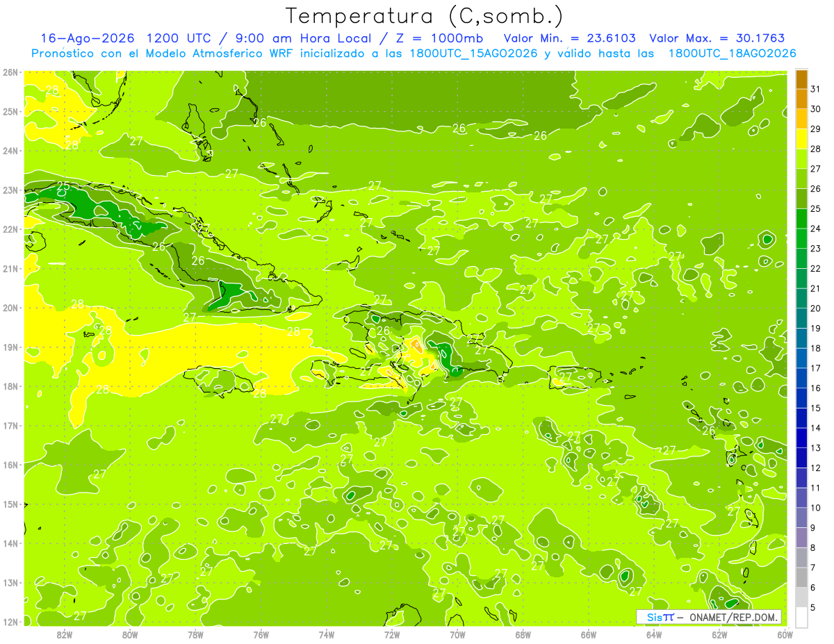Click the '76W' longitude axis label
Screen dimensions: 834x644
(261, 634)
